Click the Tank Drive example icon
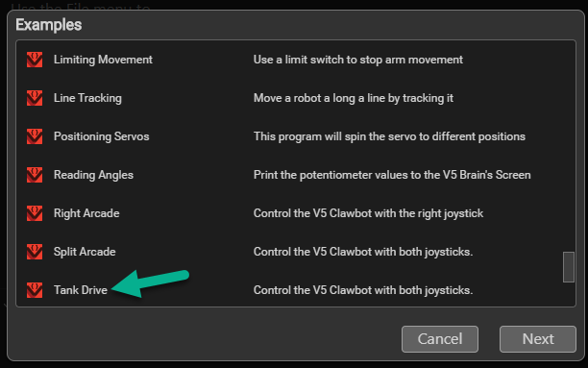This screenshot has width=588, height=368. point(35,290)
